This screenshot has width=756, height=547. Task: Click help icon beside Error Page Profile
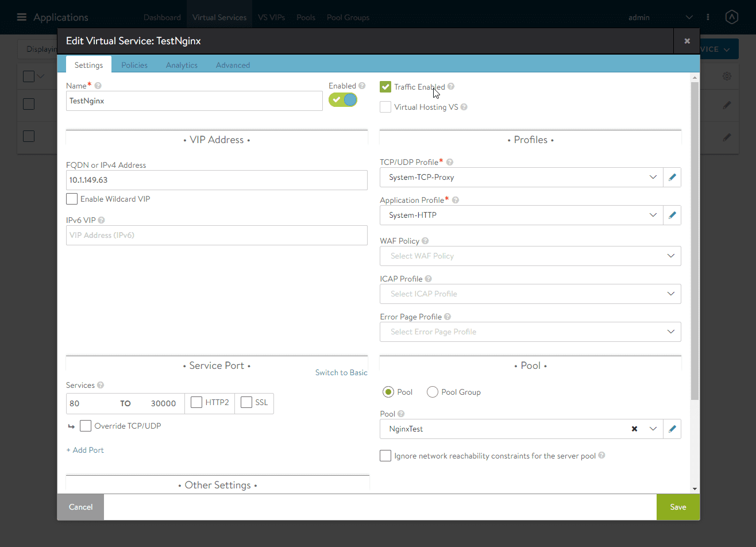coord(448,317)
